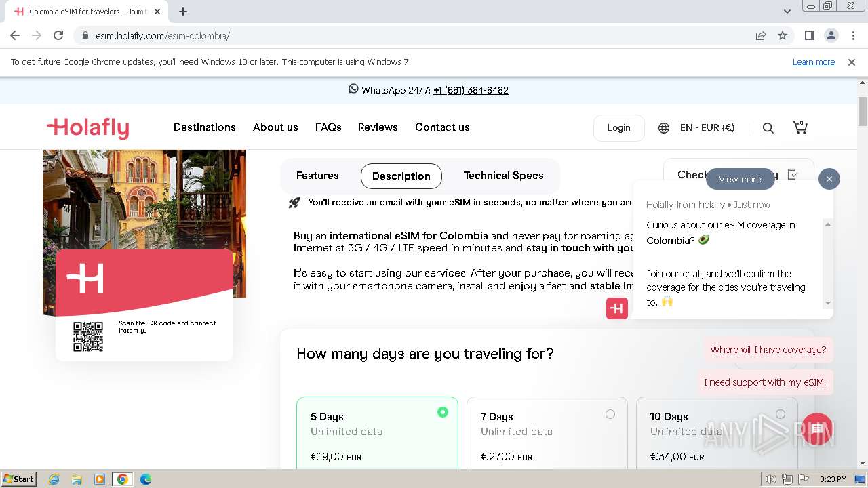Reload the current page
This screenshot has height=488, width=868.
pos(58,35)
